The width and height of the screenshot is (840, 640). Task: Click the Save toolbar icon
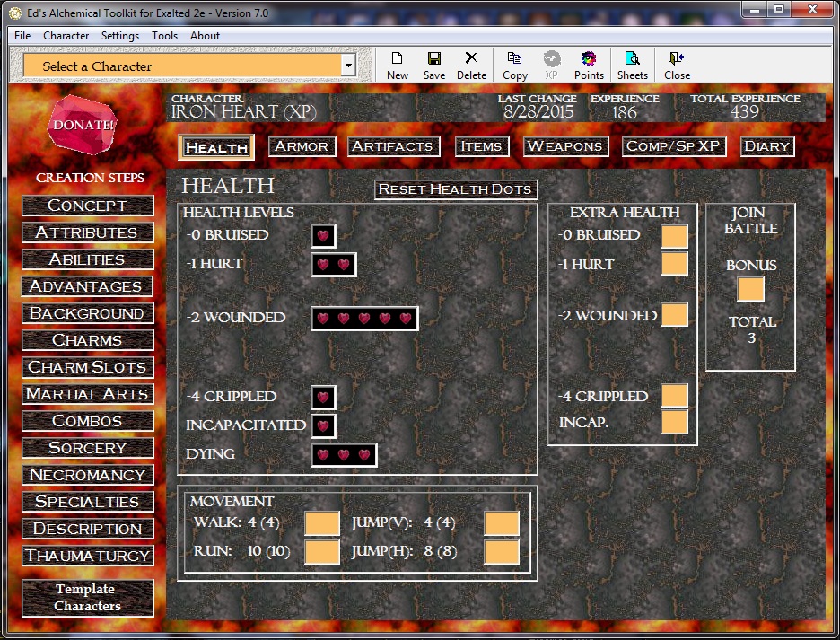[x=434, y=66]
